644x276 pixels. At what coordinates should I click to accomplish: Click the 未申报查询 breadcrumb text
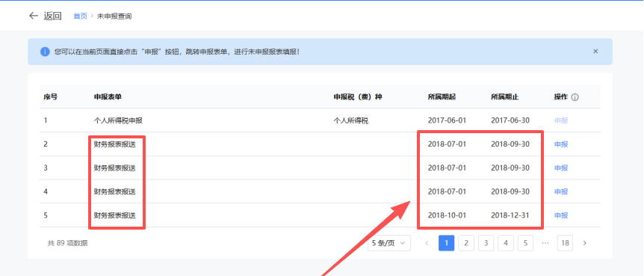click(114, 16)
